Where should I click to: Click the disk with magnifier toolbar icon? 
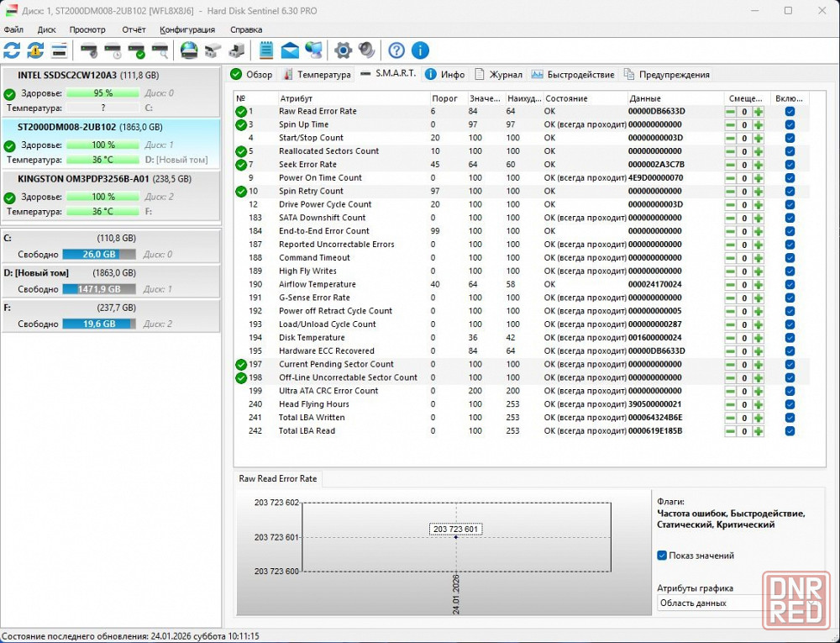(160, 50)
